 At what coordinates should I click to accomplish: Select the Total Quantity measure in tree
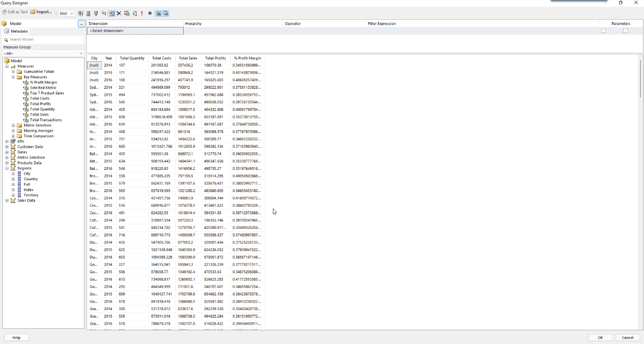(42, 109)
